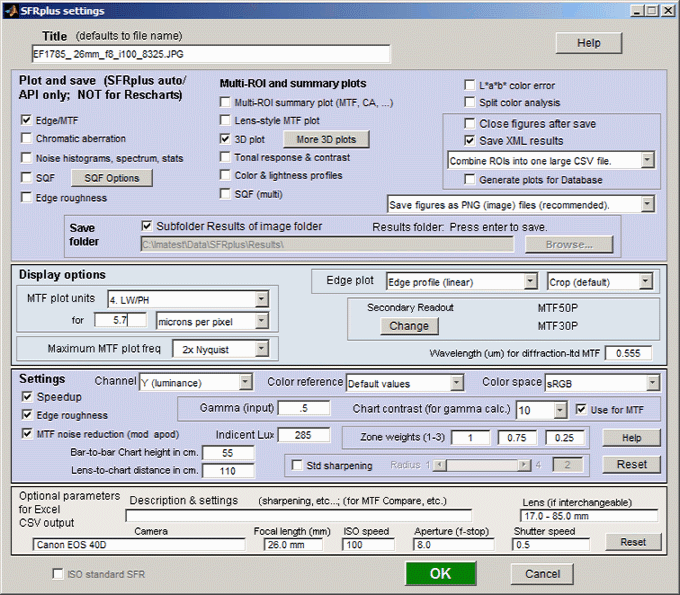Click the ISO speed field
This screenshot has width=680, height=595.
click(x=368, y=545)
